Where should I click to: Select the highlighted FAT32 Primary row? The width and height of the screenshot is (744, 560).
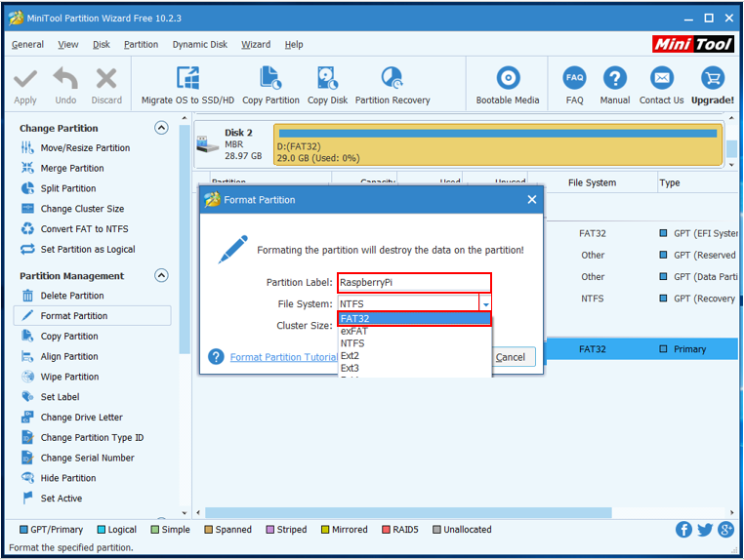642,349
